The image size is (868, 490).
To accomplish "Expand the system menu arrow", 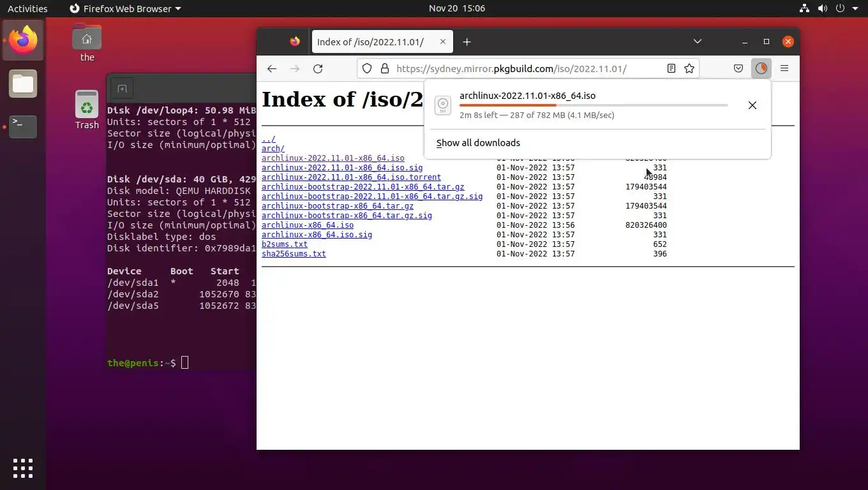I will click(x=855, y=8).
